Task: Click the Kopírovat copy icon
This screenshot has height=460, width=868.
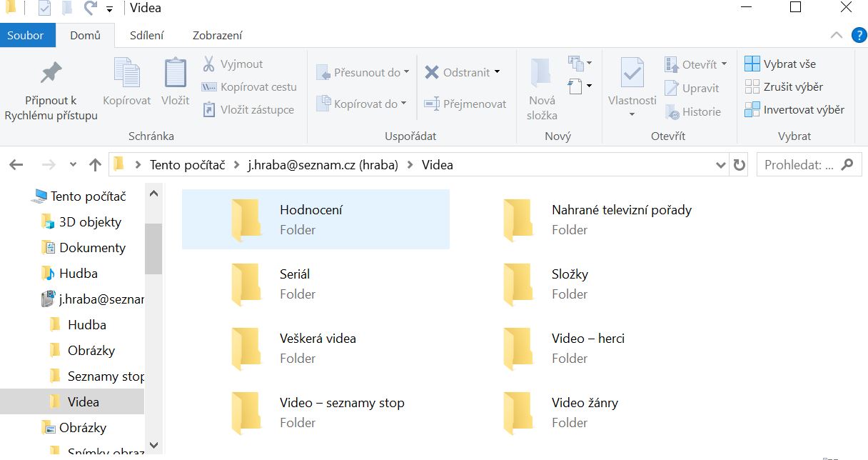Action: pyautogui.click(x=126, y=74)
